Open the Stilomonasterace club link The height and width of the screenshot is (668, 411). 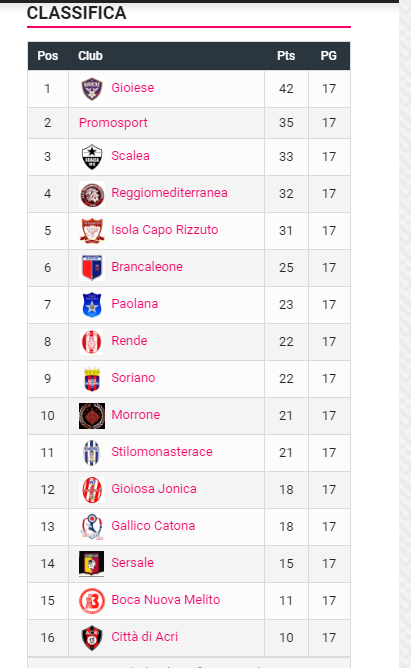pos(162,452)
